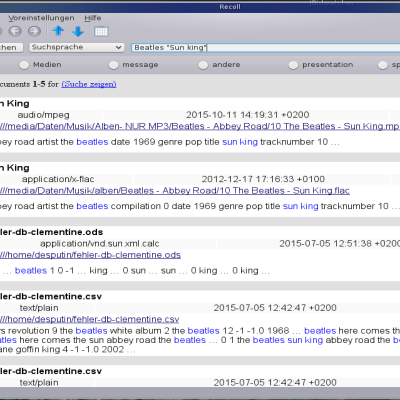
Task: Open the Sun King.mp3 file link
Action: click(x=199, y=126)
